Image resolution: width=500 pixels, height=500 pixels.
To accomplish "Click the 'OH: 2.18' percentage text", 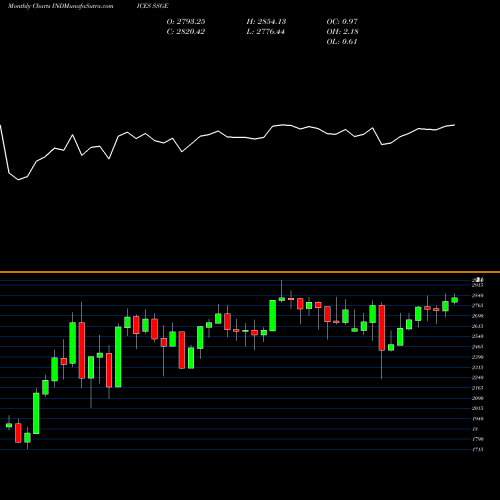I will pyautogui.click(x=342, y=32).
